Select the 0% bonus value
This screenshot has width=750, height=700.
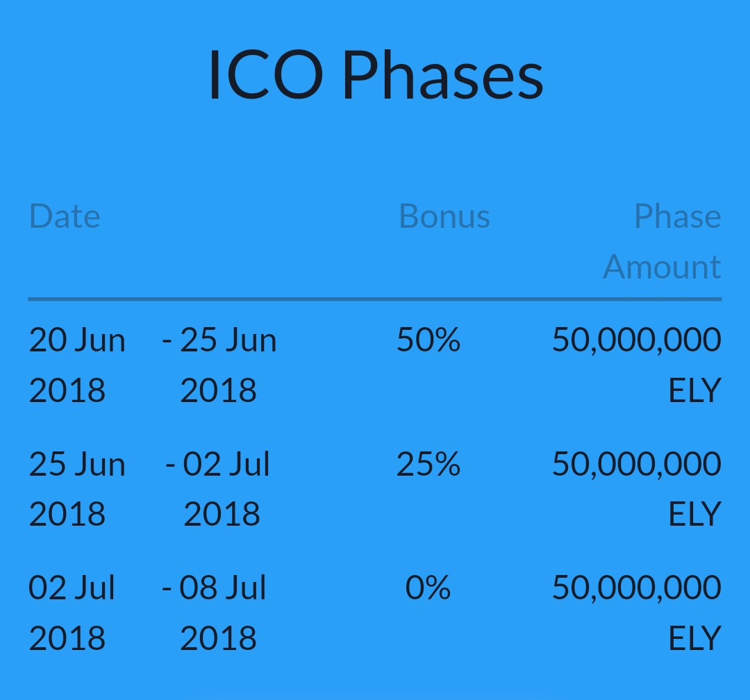click(428, 587)
